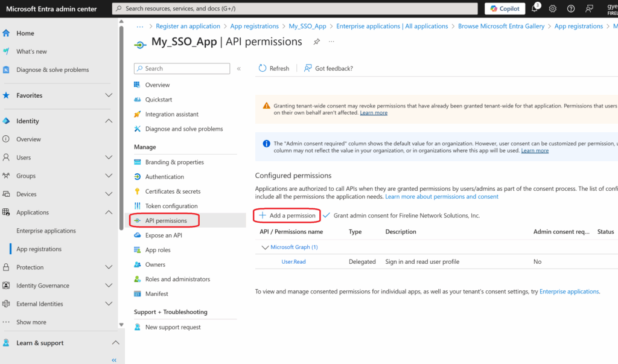618x364 pixels.
Task: Grant admin consent for Fireline Network Solutions
Action: pos(401,216)
